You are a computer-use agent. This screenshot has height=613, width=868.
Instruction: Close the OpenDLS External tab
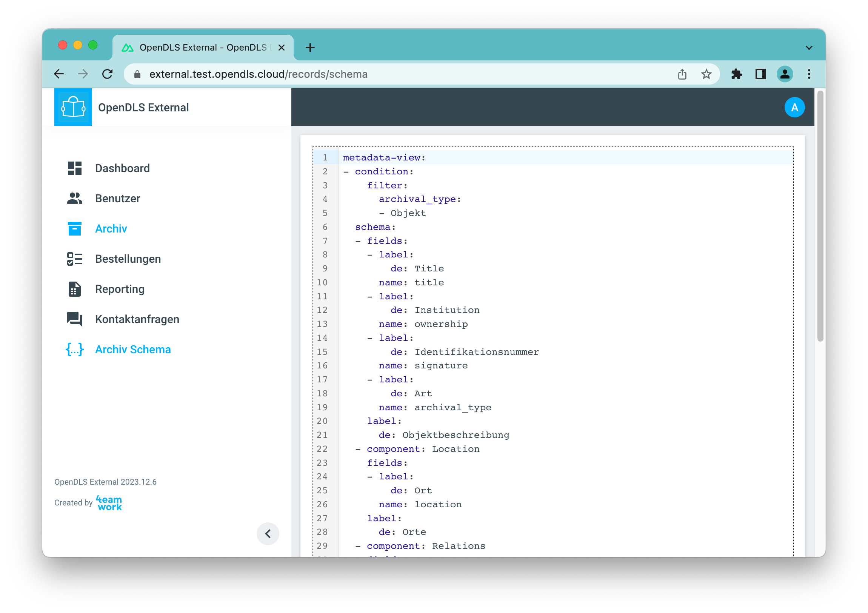[x=281, y=48]
